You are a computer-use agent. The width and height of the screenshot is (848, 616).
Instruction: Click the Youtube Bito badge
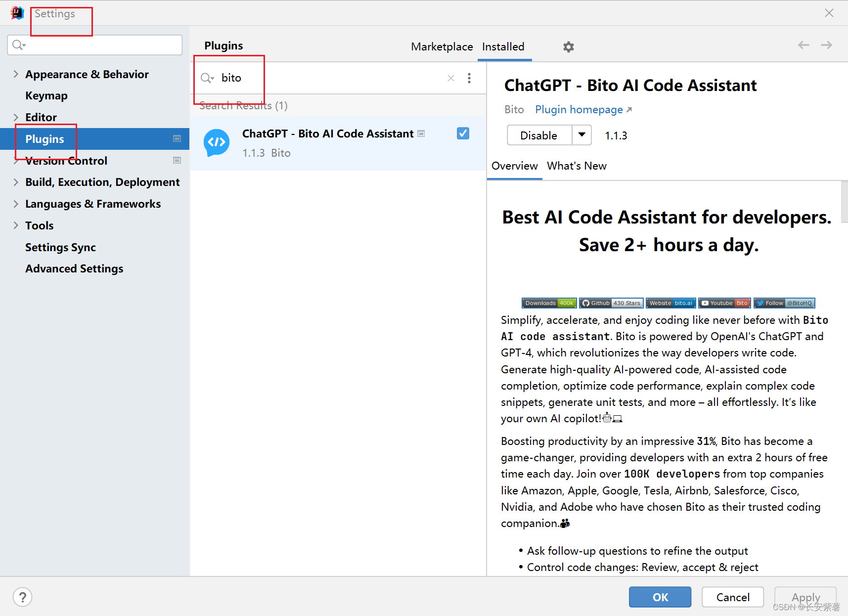tap(724, 303)
